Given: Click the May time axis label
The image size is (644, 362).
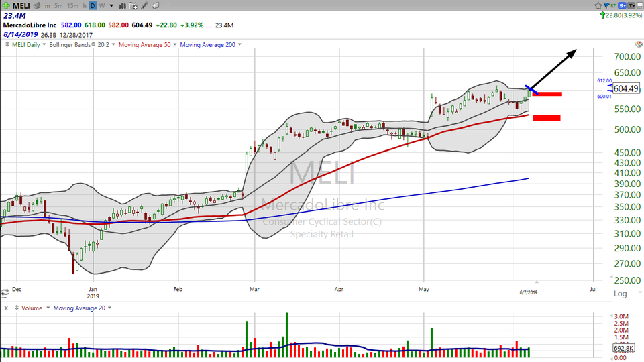Looking at the screenshot, I should [424, 289].
